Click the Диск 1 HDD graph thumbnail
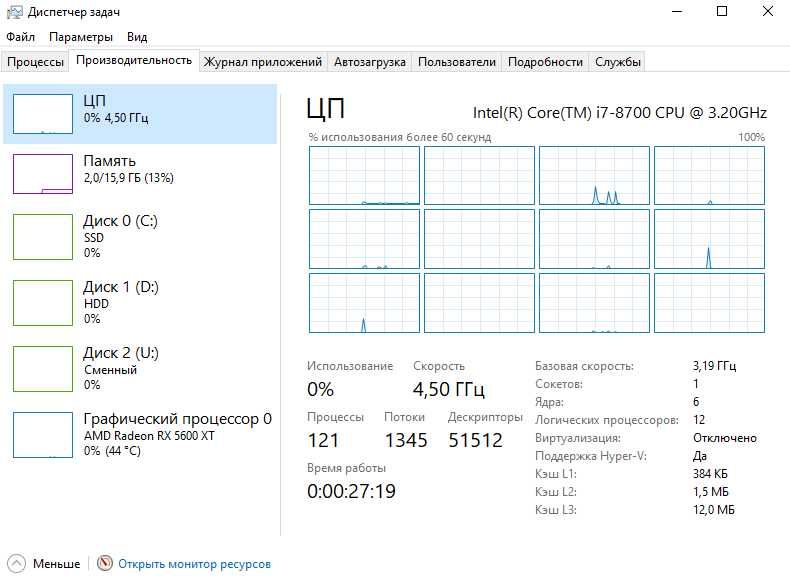The image size is (790, 587). pos(43,303)
